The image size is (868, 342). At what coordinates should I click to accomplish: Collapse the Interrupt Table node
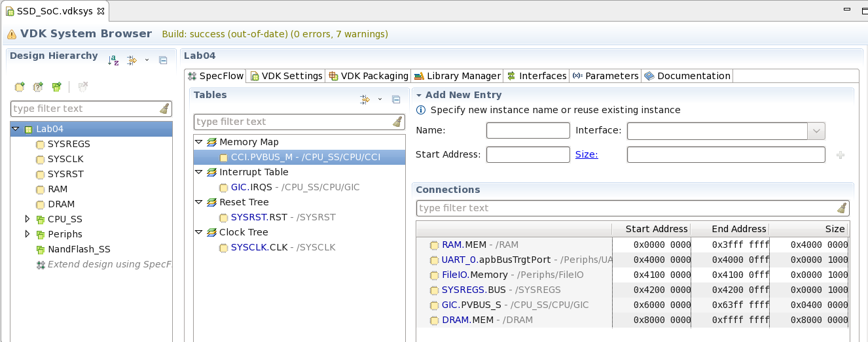199,172
